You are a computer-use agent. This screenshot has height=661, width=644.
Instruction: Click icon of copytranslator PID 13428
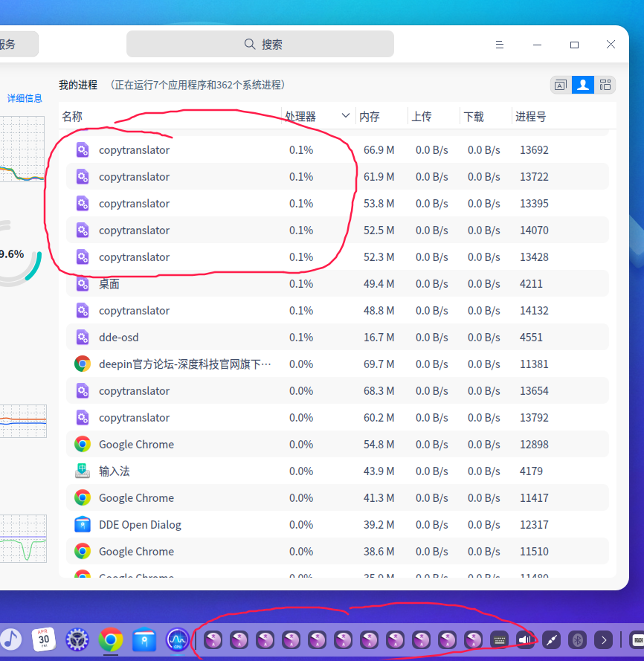83,257
